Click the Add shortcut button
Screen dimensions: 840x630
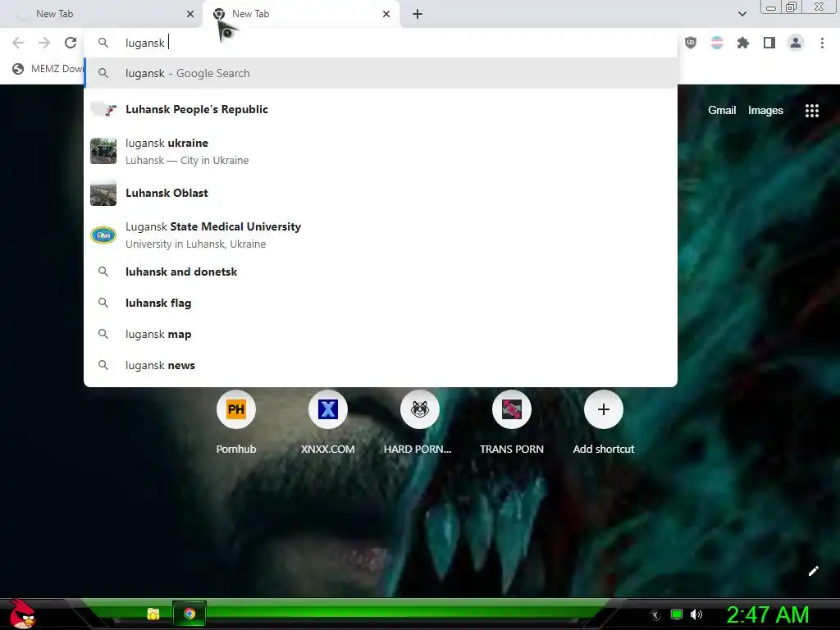(603, 422)
